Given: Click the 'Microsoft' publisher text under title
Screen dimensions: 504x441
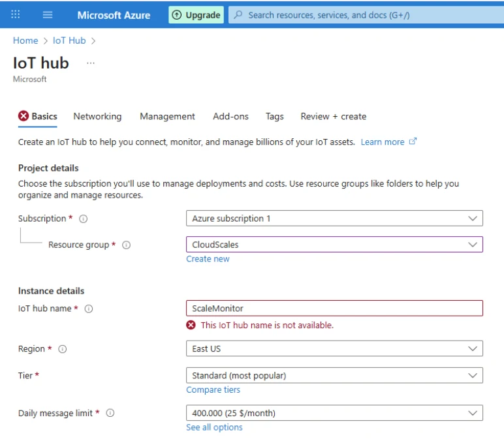Looking at the screenshot, I should 29,79.
